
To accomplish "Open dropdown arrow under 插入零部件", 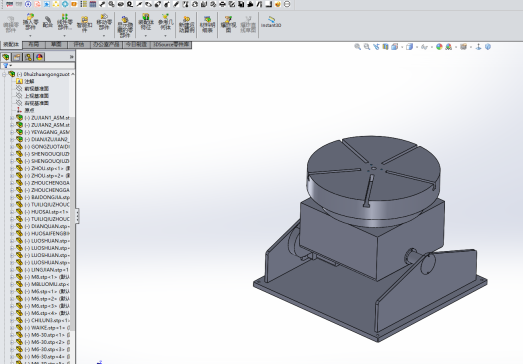I will tap(30, 36).
